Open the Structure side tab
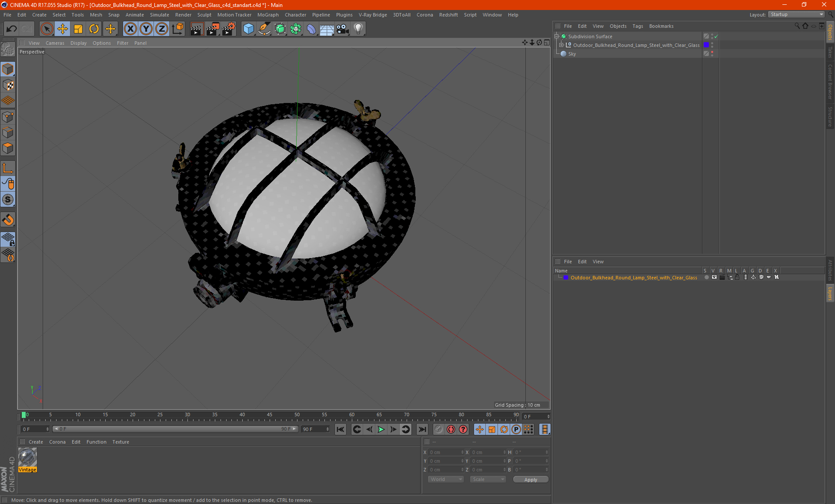Image resolution: width=835 pixels, height=504 pixels. coord(830,116)
